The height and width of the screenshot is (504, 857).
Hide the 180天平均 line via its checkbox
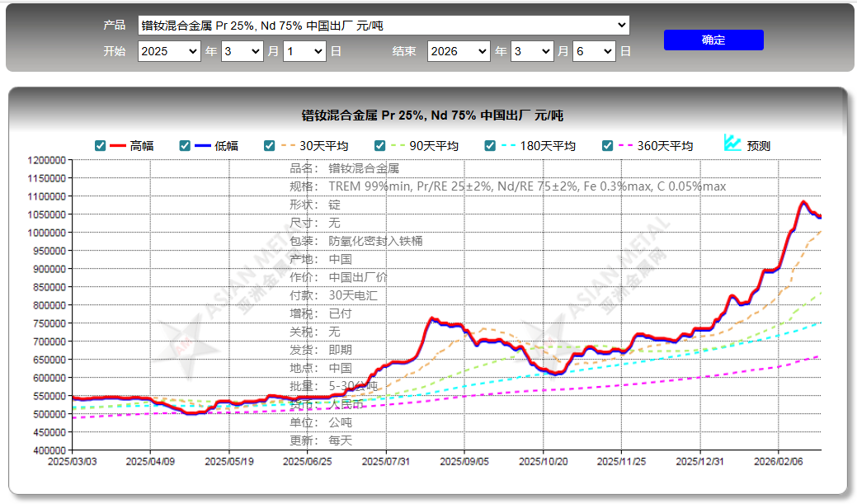490,145
